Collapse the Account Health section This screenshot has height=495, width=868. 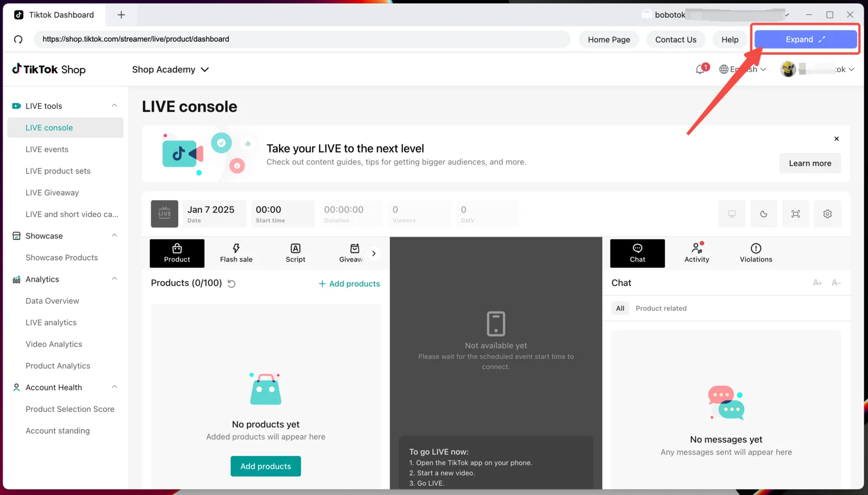114,387
